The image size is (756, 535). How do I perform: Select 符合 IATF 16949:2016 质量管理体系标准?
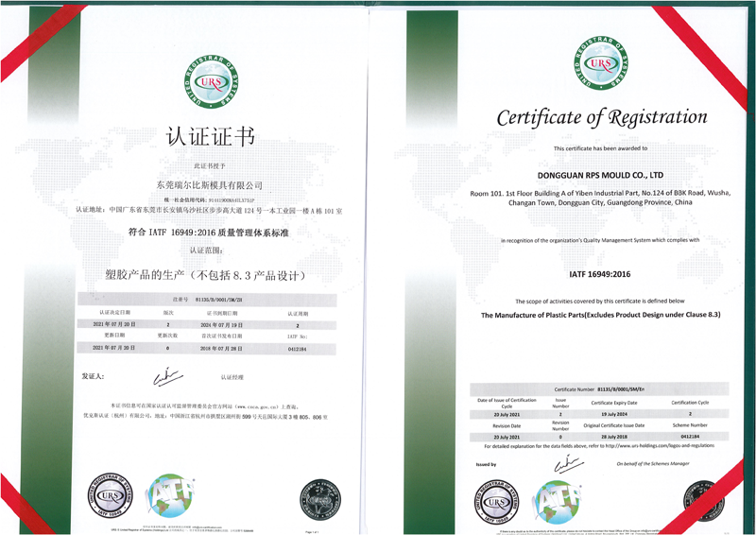(208, 233)
